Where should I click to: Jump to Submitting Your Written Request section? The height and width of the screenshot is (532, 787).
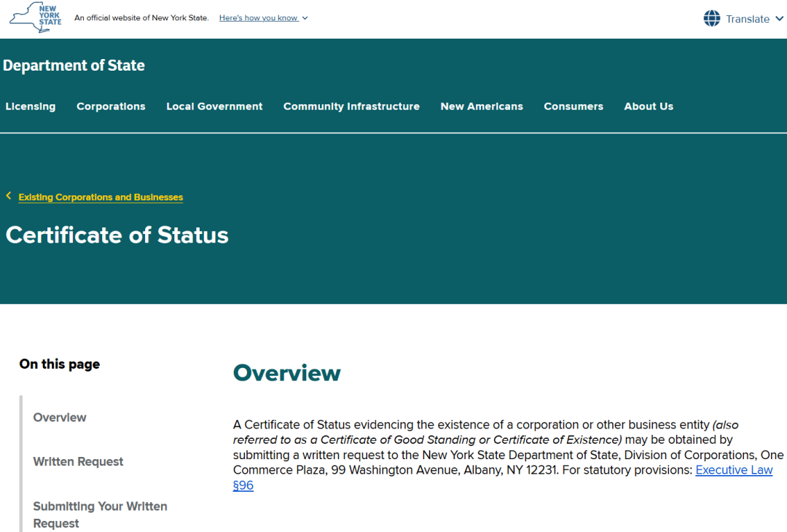point(101,515)
